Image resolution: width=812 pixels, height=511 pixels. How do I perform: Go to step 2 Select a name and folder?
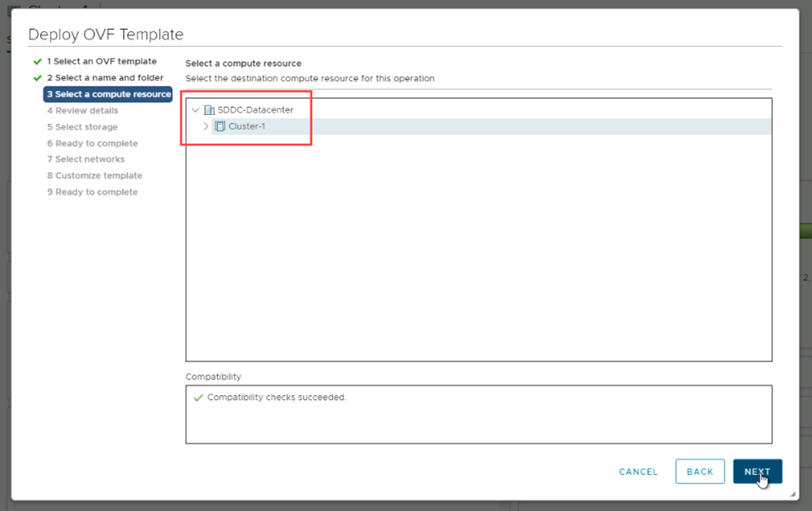pyautogui.click(x=104, y=78)
